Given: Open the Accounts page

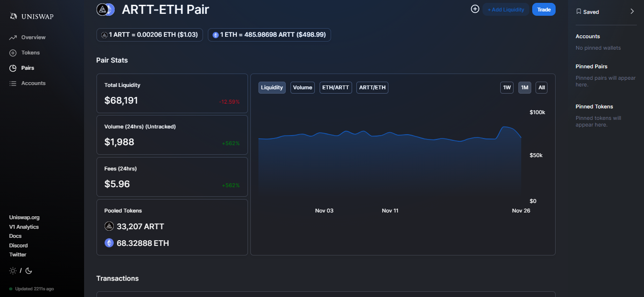Looking at the screenshot, I should click(x=33, y=83).
